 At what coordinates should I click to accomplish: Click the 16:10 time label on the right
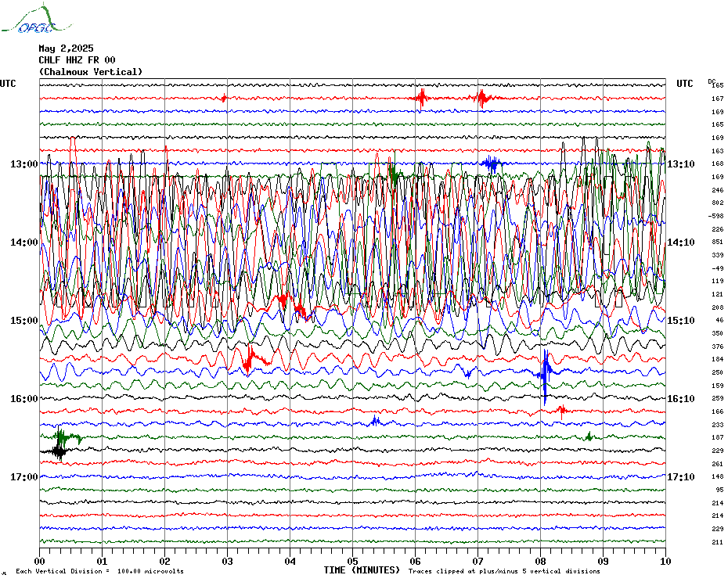tap(680, 399)
